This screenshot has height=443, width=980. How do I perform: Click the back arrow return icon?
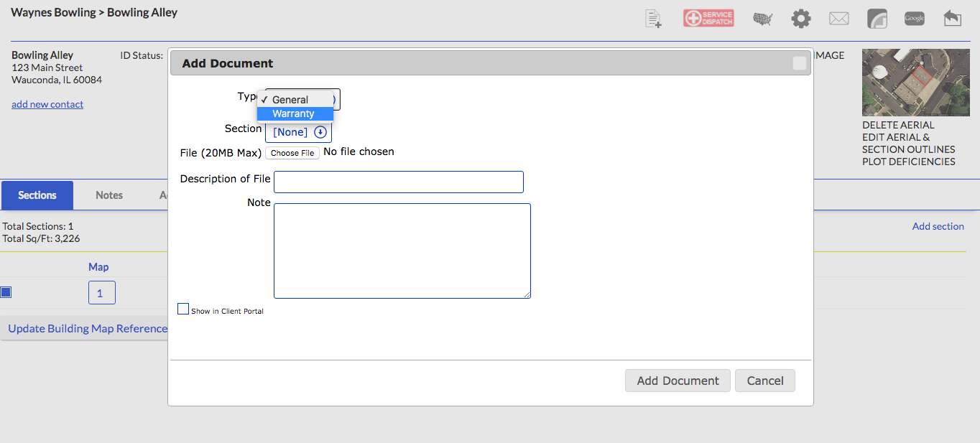(x=952, y=19)
